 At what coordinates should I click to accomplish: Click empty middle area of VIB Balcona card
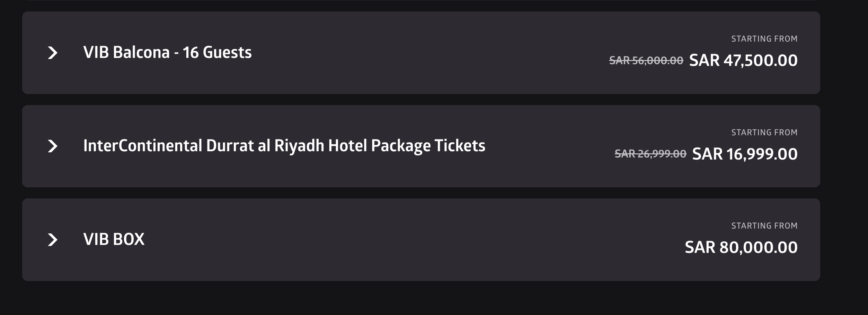point(416,53)
